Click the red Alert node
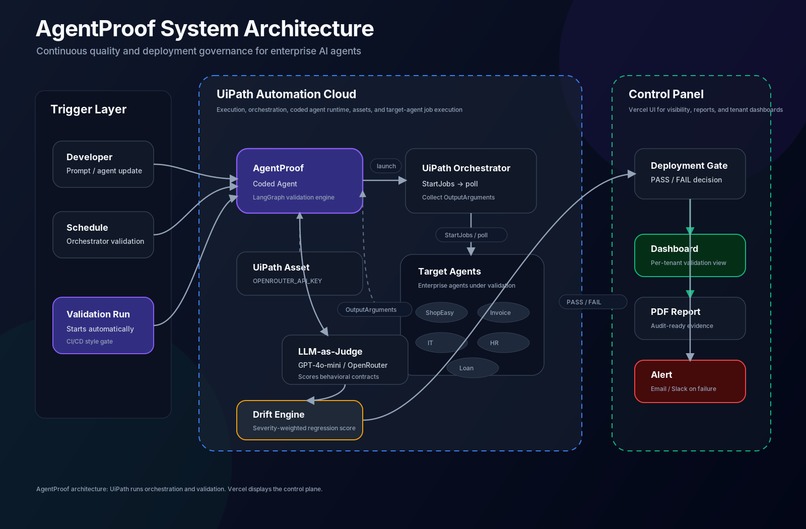The width and height of the screenshot is (806, 529). (690, 381)
